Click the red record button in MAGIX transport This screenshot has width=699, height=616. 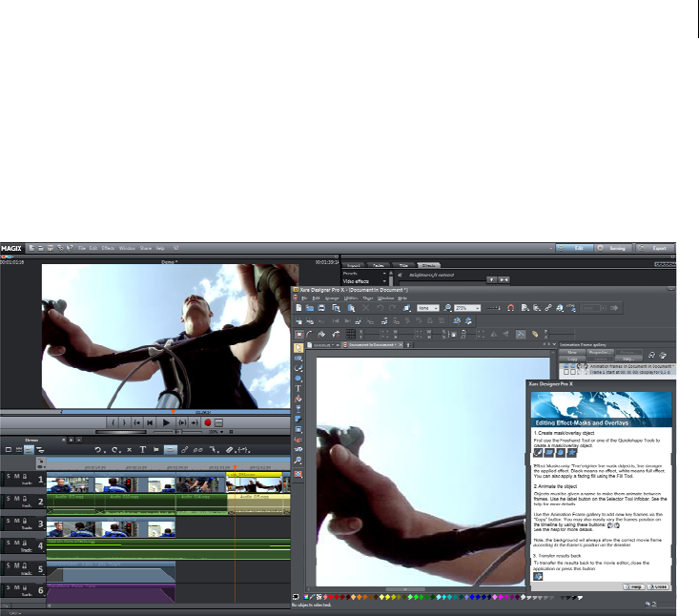pyautogui.click(x=207, y=422)
